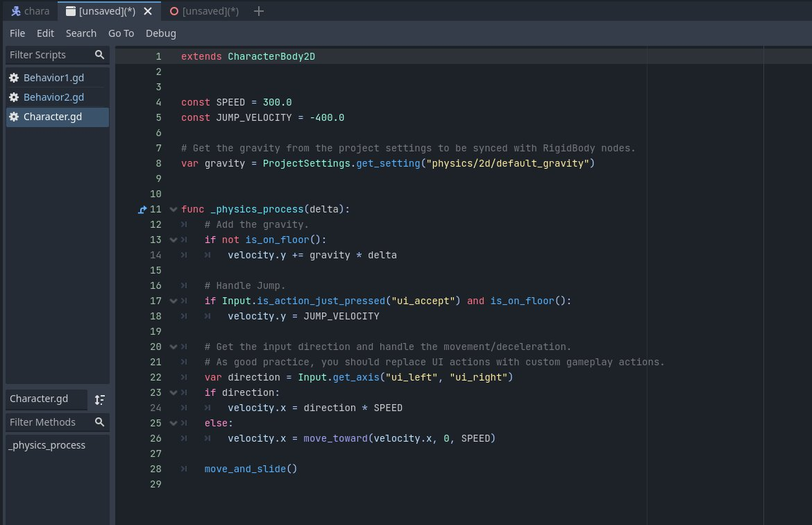This screenshot has width=812, height=525.
Task: Click line number 29 in the gutter
Action: pos(155,485)
